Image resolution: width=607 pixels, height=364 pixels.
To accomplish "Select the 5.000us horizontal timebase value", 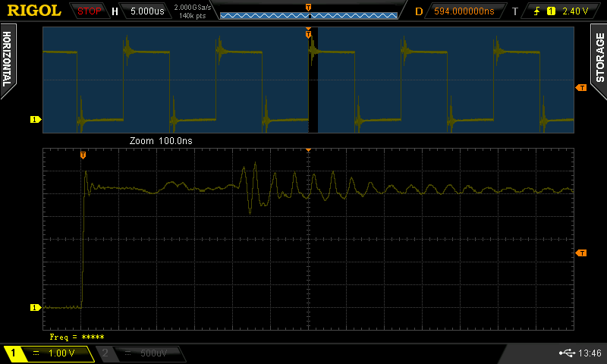I will pyautogui.click(x=147, y=11).
